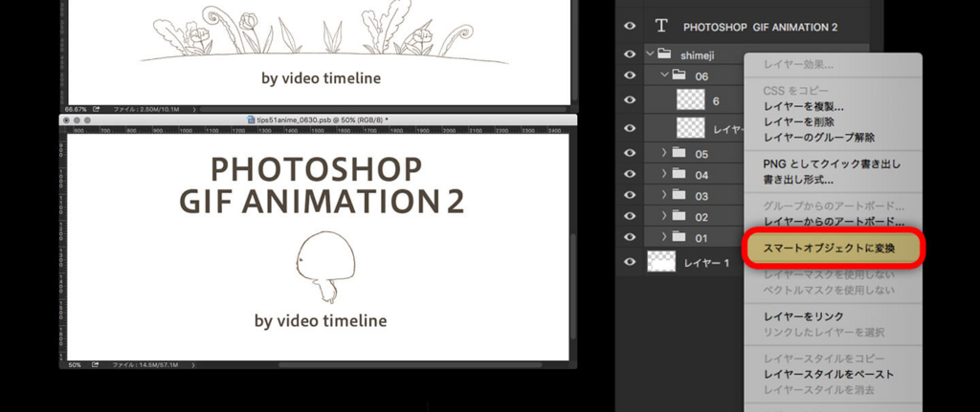Screen dimensions: 980x412
Task: Click the export icon in the 50% window status bar
Action: coord(96,364)
